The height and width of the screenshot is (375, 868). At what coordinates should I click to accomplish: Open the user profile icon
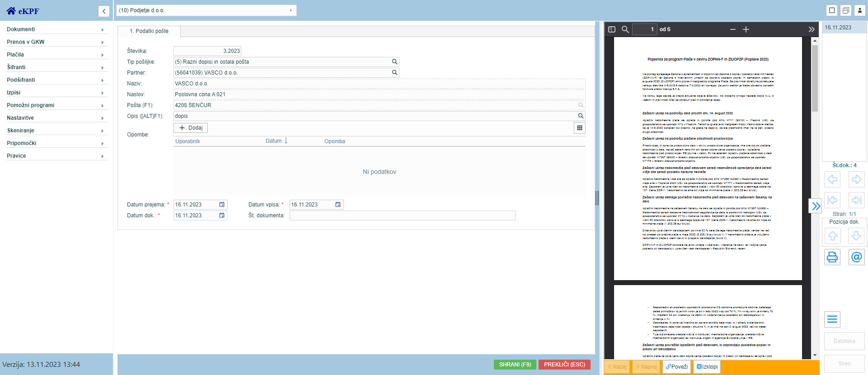coord(860,10)
